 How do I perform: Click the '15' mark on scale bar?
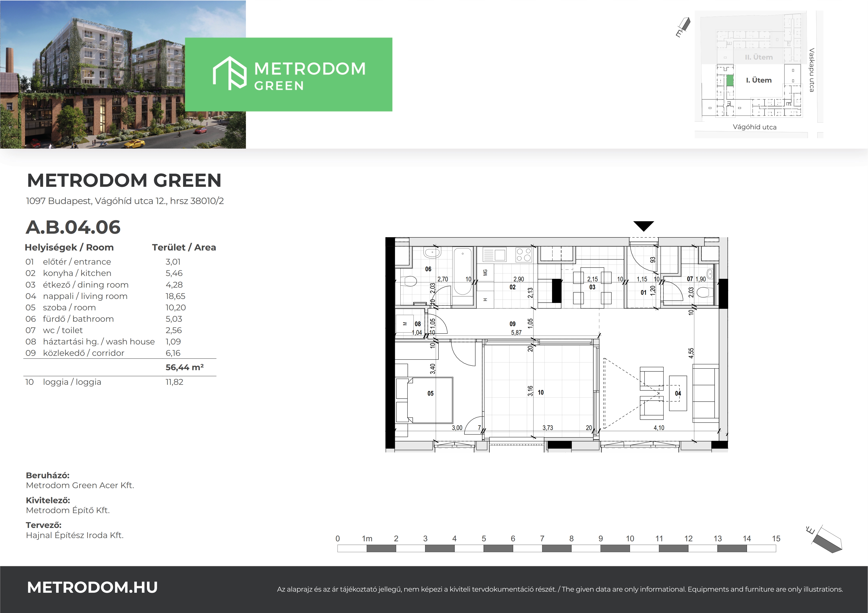click(x=776, y=539)
